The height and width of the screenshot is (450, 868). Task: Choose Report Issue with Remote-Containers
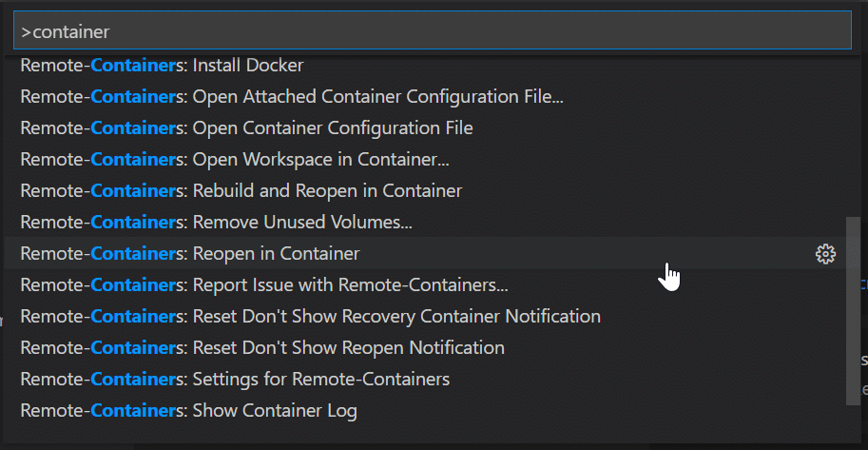(x=425, y=284)
